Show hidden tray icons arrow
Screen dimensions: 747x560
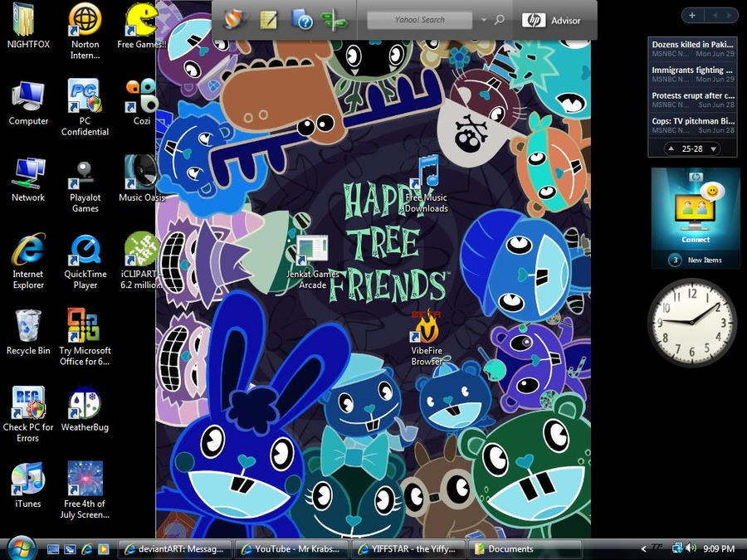[643, 549]
